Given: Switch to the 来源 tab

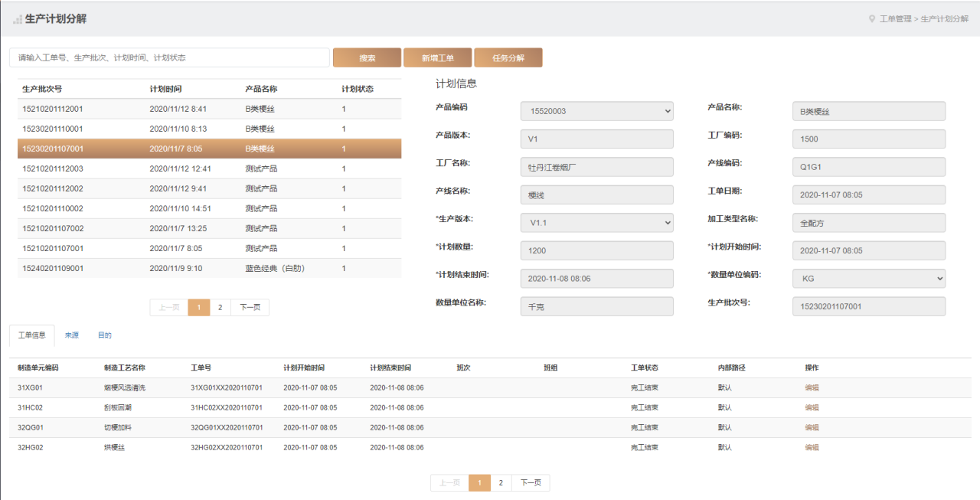Looking at the screenshot, I should pos(72,335).
